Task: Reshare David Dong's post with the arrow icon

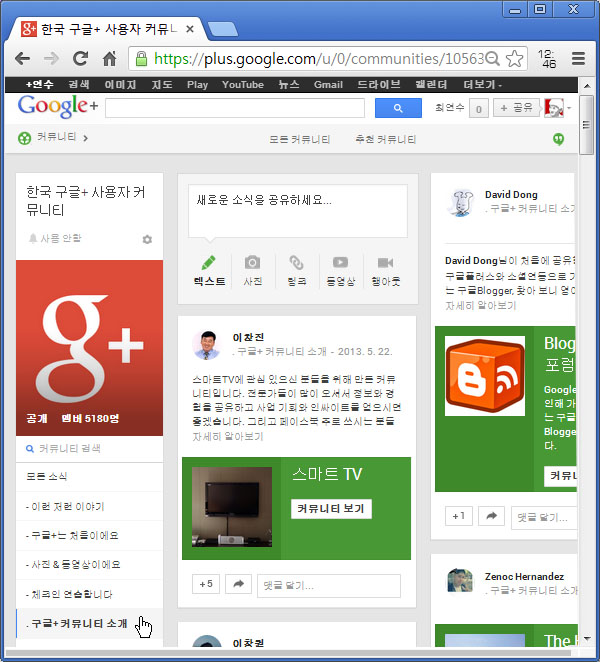Action: tap(491, 516)
